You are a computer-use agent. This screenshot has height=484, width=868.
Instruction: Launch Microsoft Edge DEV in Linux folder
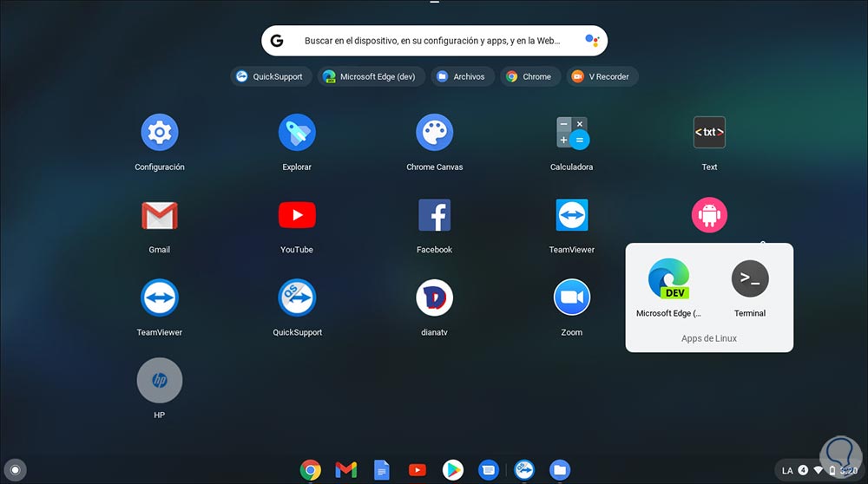click(x=668, y=278)
